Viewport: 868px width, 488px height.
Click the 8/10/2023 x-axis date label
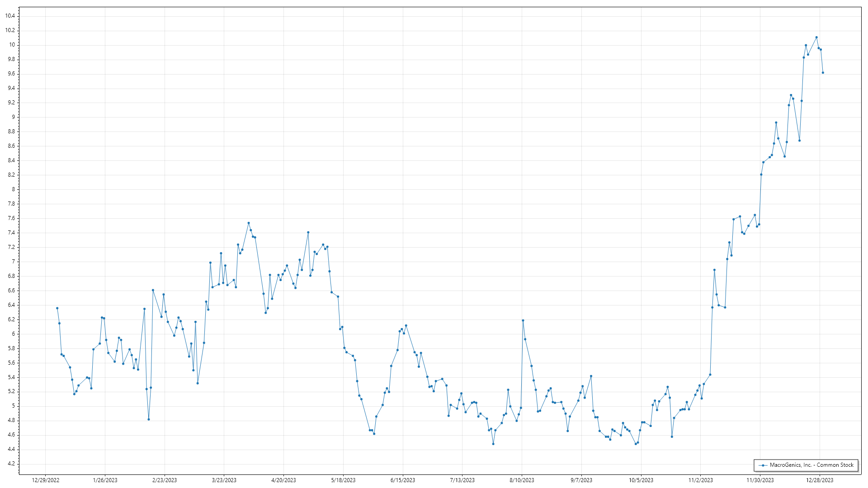pyautogui.click(x=522, y=480)
